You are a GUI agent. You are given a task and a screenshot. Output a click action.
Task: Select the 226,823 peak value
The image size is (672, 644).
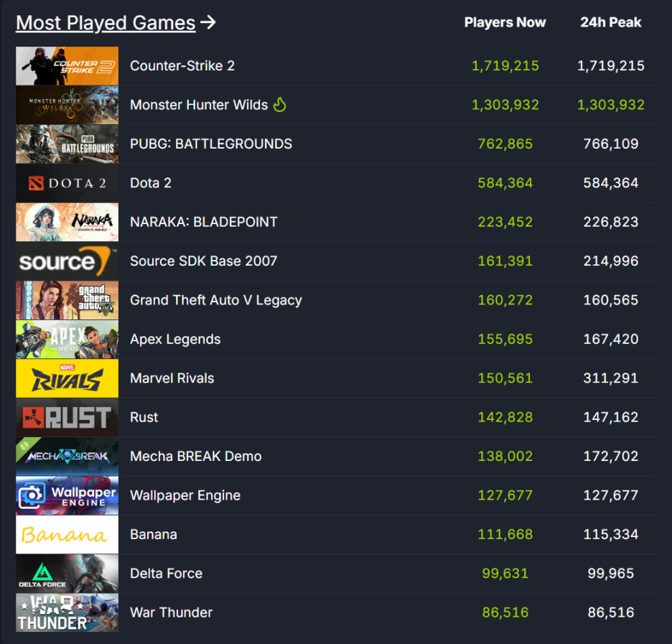pyautogui.click(x=611, y=222)
